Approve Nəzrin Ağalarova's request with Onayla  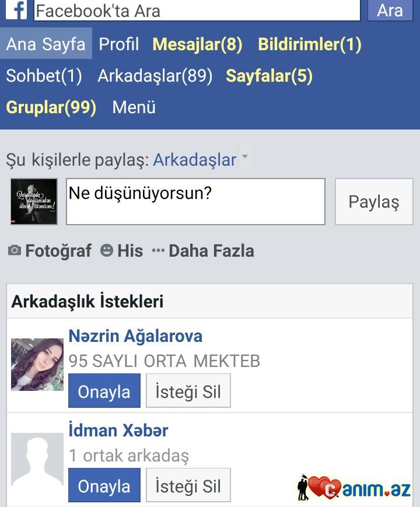pos(104,390)
